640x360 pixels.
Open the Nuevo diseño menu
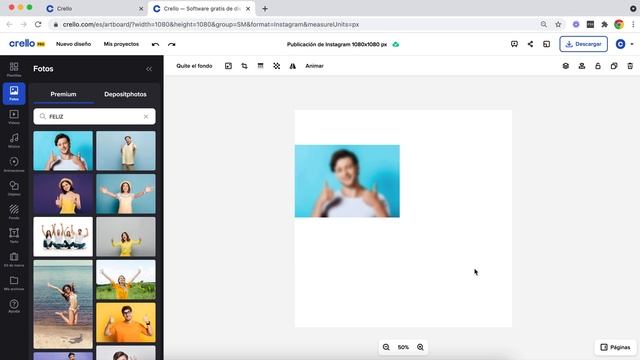tap(73, 44)
